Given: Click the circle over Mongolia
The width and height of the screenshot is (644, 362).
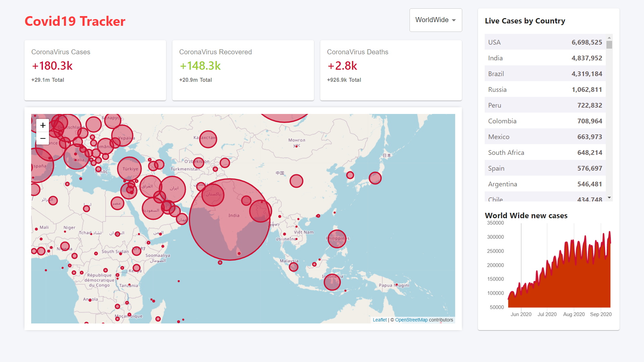Looking at the screenshot, I should point(296,146).
